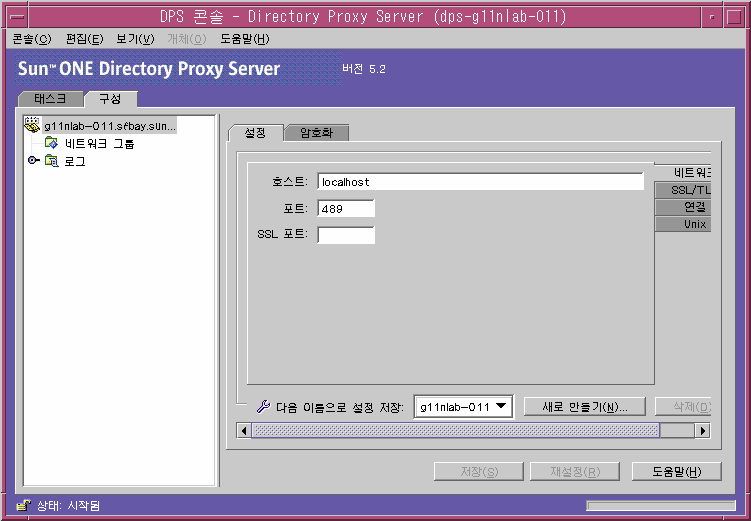Image resolution: width=751 pixels, height=521 pixels.
Task: Click the 도움말(H) button at the bottom right
Action: [x=677, y=472]
